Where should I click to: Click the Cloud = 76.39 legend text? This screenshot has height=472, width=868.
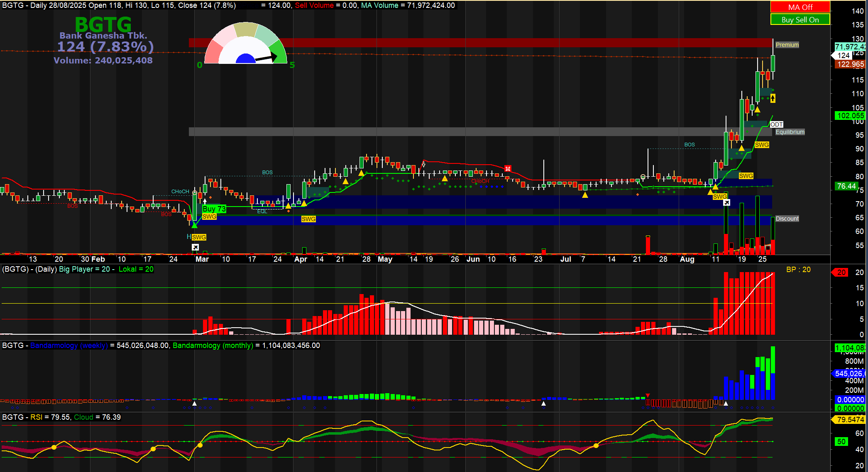(x=97, y=417)
